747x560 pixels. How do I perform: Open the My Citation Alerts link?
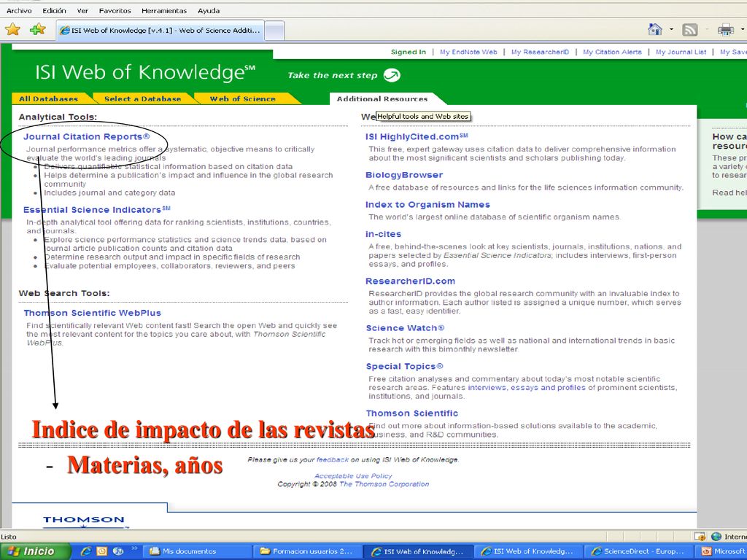[x=612, y=52]
